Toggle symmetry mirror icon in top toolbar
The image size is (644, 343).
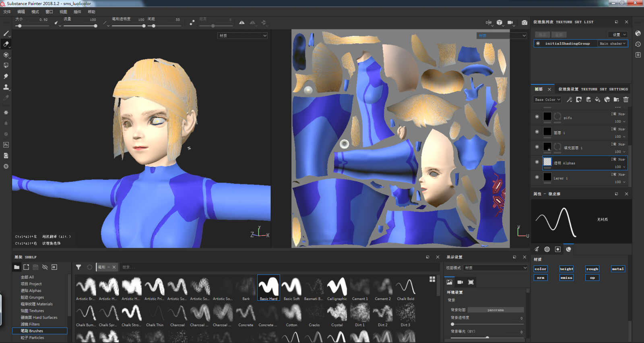click(242, 23)
